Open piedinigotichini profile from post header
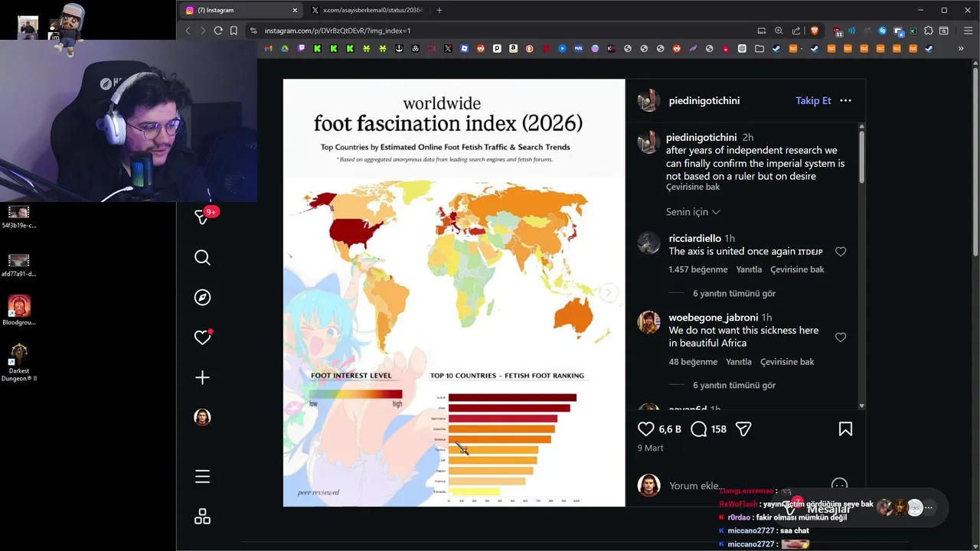This screenshot has width=980, height=551. coord(704,100)
